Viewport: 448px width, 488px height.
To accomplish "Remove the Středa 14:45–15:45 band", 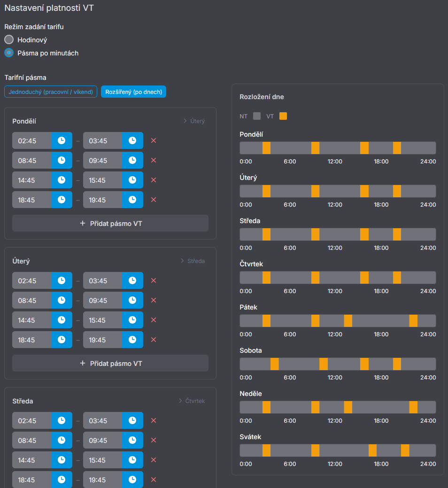I will (153, 460).
